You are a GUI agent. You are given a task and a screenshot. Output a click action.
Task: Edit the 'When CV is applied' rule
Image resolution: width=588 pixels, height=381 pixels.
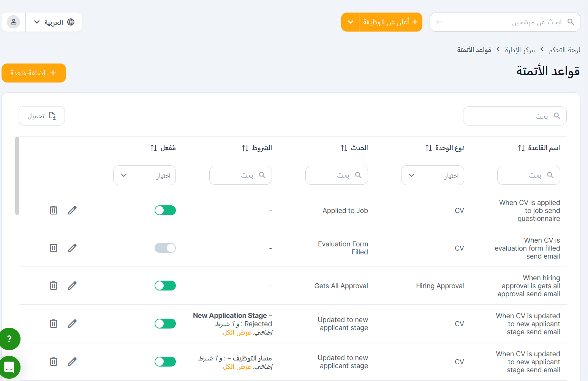pos(72,210)
